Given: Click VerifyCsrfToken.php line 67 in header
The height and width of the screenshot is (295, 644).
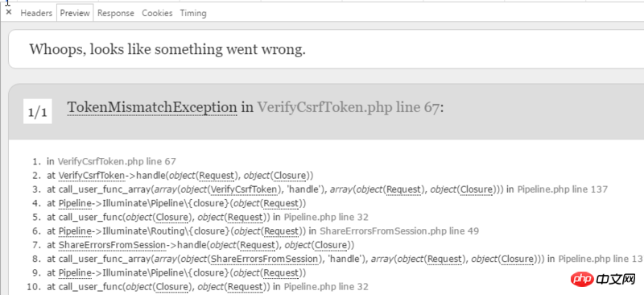Looking at the screenshot, I should 349,107.
